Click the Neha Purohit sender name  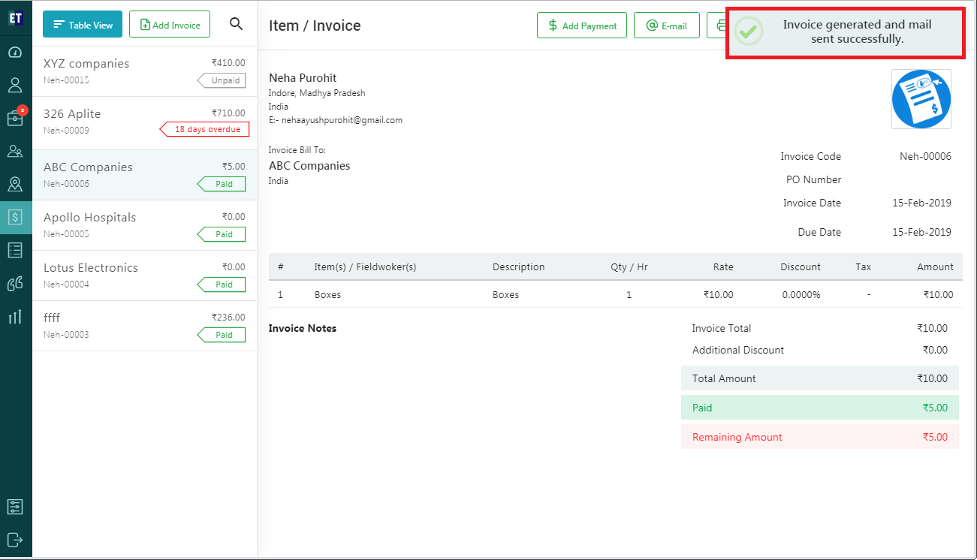(x=303, y=78)
